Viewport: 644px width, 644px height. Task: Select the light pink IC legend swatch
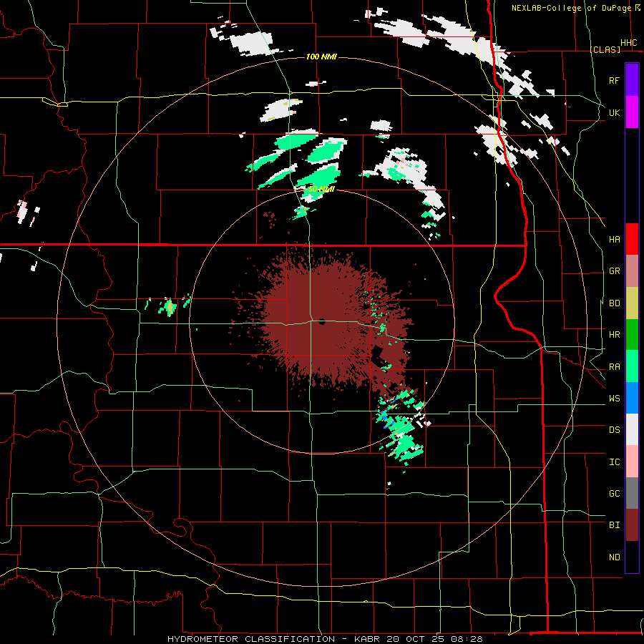click(632, 462)
